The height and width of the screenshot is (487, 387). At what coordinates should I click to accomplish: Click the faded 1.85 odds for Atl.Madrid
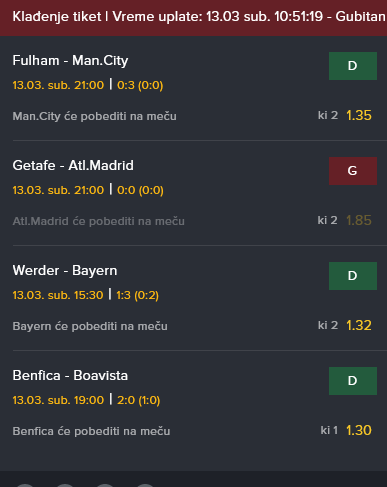tap(359, 220)
